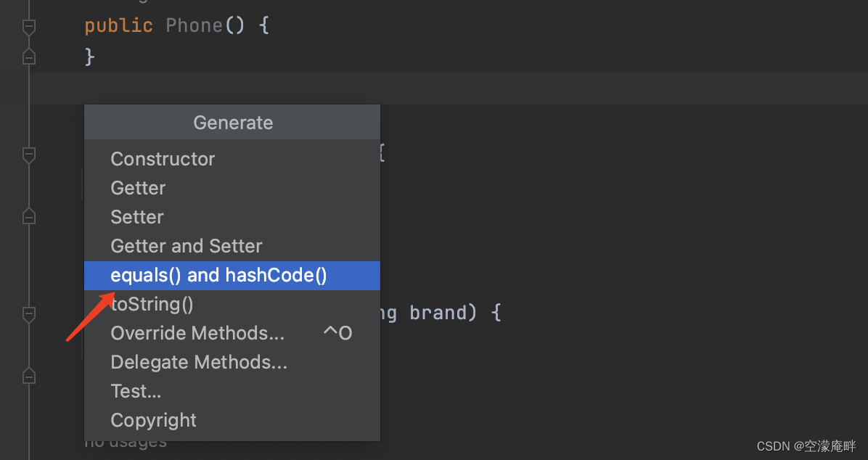Select the Setter generation option
Image resolution: width=868 pixels, height=460 pixels.
136,216
